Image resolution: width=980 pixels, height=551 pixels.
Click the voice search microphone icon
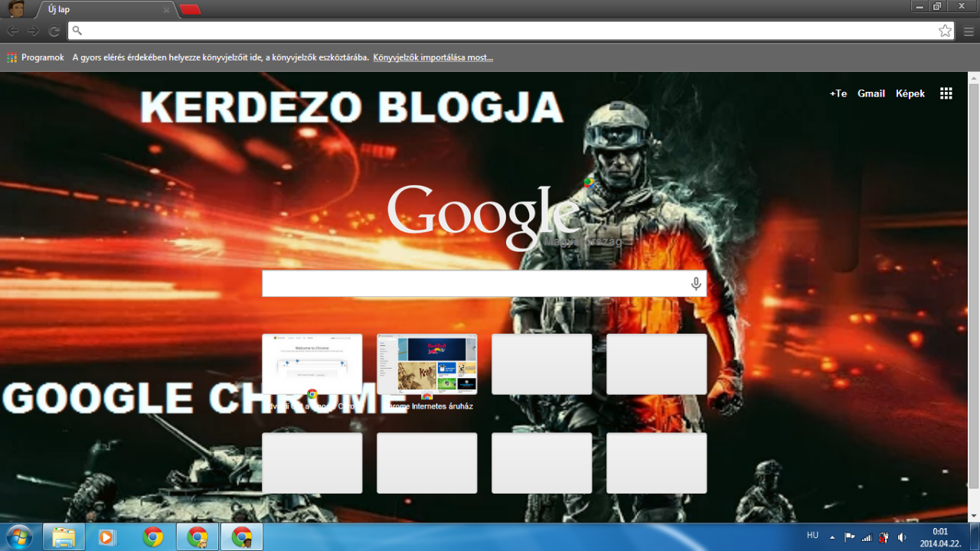695,284
